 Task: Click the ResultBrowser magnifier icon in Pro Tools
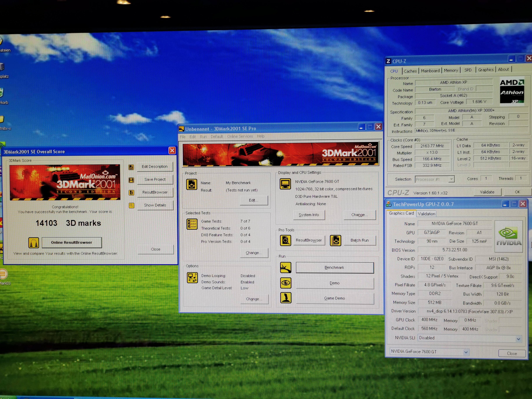[286, 240]
